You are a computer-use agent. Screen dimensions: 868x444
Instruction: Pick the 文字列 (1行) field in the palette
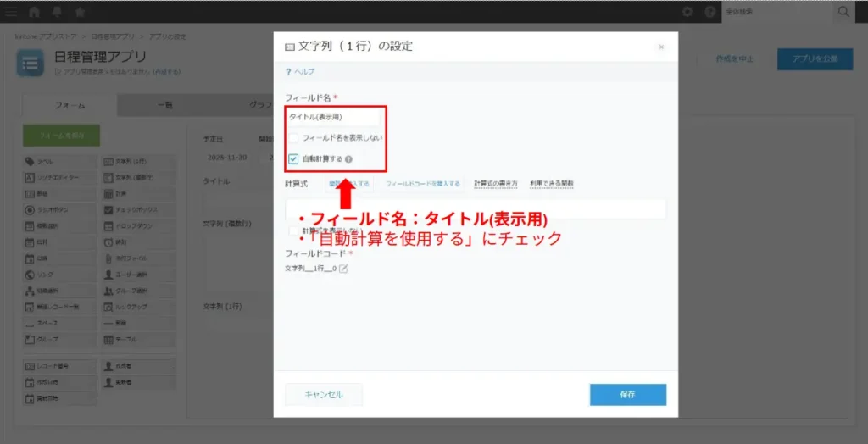[138, 161]
